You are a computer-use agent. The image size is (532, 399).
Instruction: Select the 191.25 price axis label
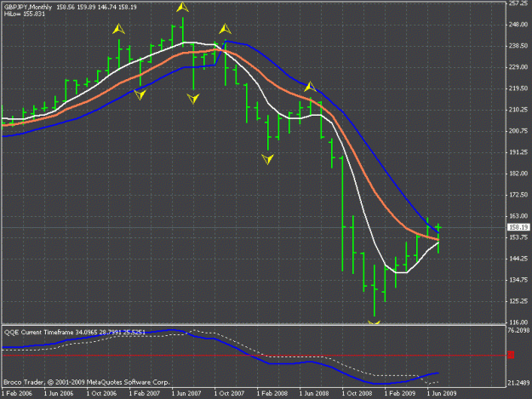518,152
